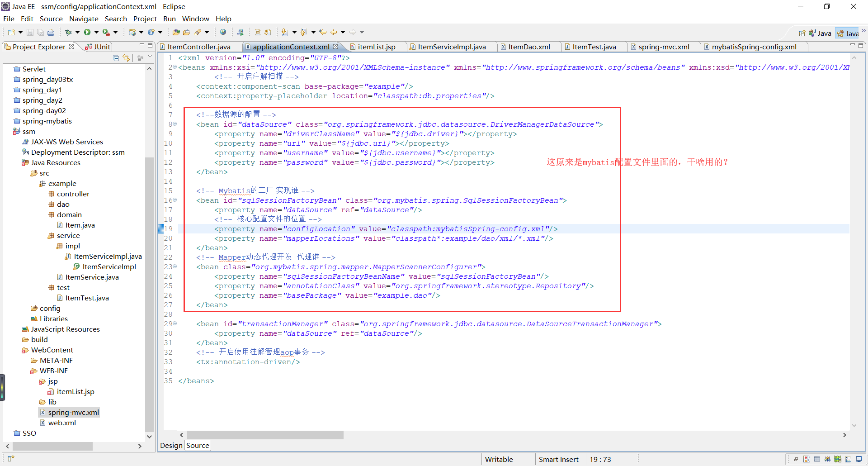Click the editor horizontal scrollbar thumb
This screenshot has height=466, width=868.
click(x=265, y=435)
